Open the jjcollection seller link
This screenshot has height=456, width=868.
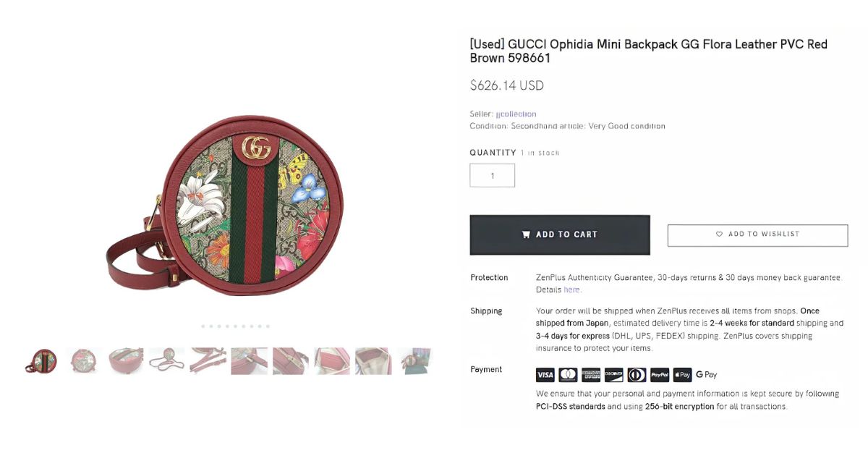[516, 114]
